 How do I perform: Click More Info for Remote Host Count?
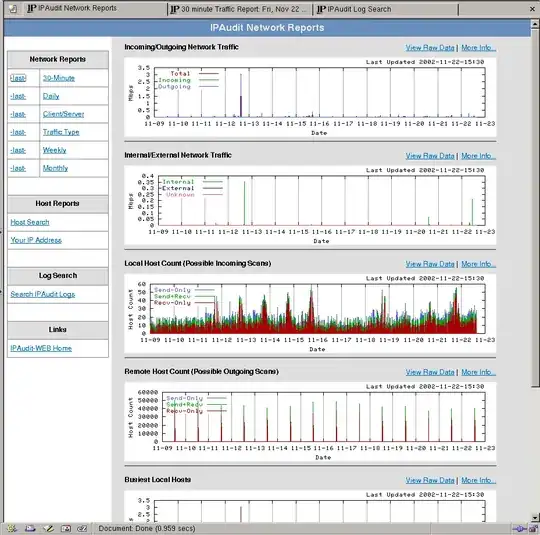click(478, 372)
